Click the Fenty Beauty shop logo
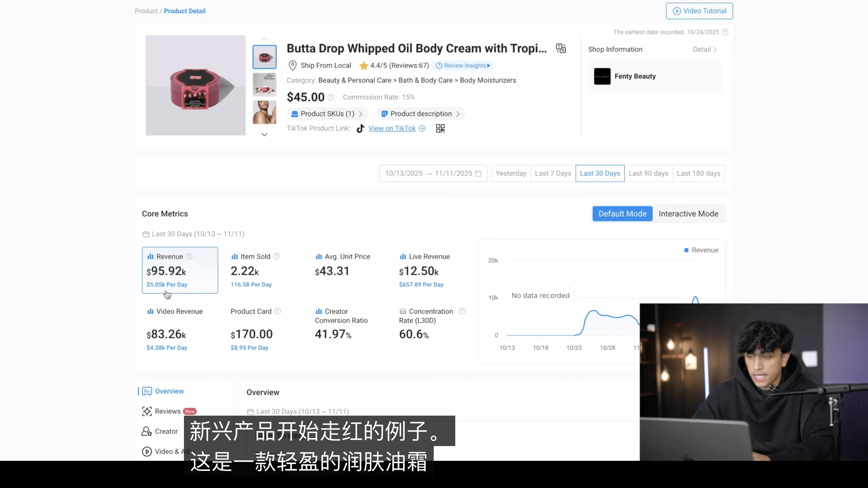 [x=602, y=76]
